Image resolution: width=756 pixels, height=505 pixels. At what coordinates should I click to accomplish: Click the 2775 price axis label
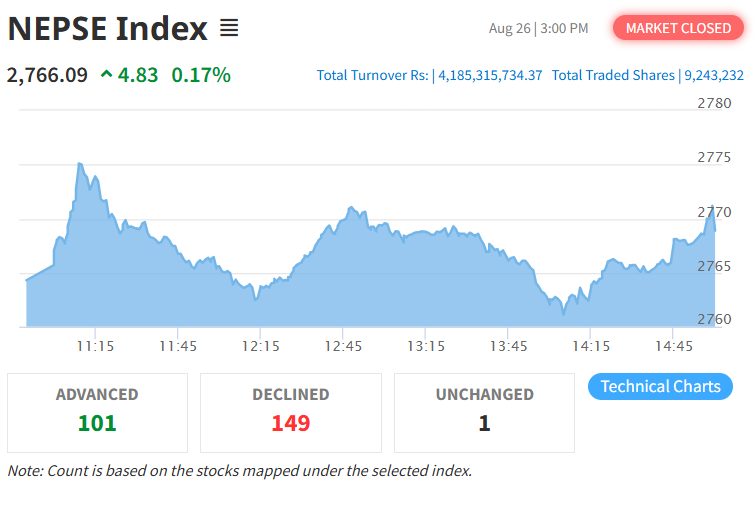point(714,157)
